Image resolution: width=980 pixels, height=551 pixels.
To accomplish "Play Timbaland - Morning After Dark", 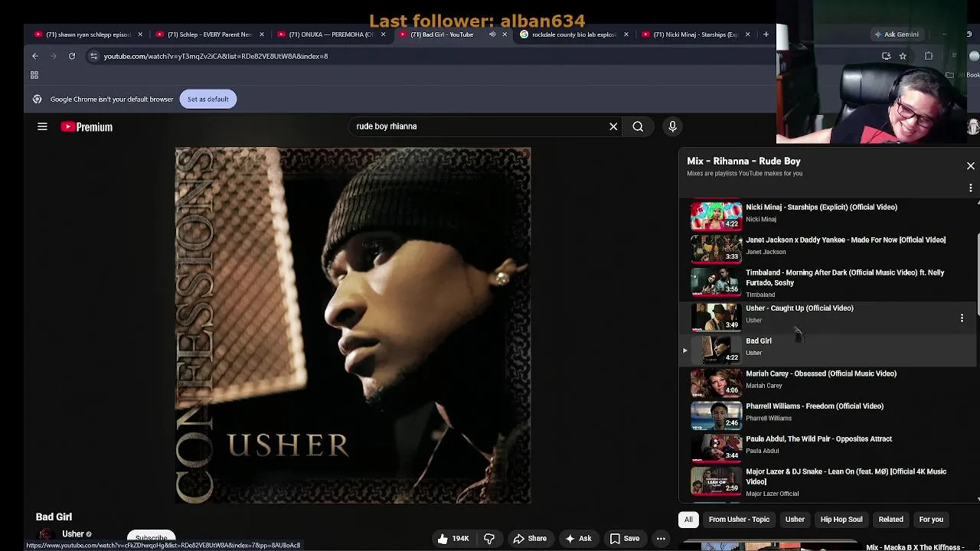I will 827,282.
